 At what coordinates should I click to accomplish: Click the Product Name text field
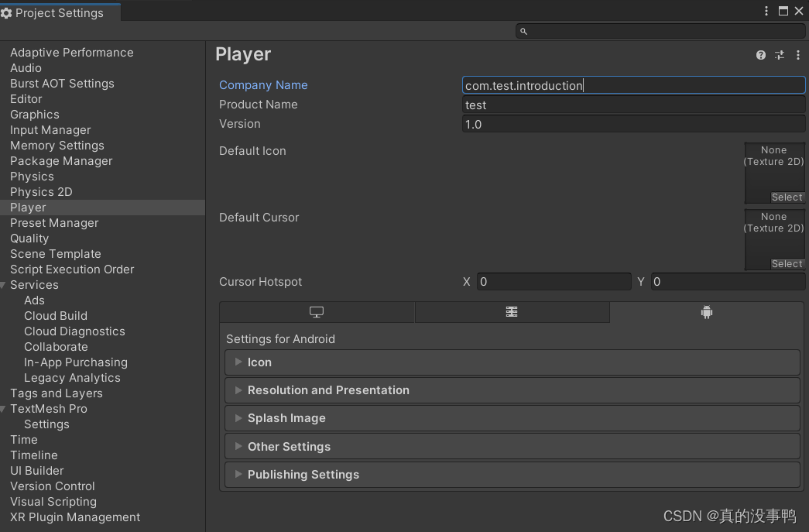tap(633, 105)
